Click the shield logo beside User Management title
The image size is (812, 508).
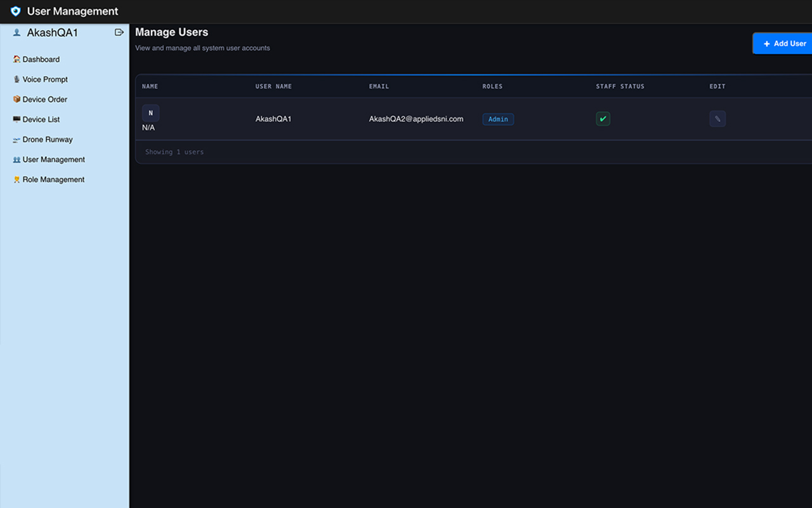point(16,11)
